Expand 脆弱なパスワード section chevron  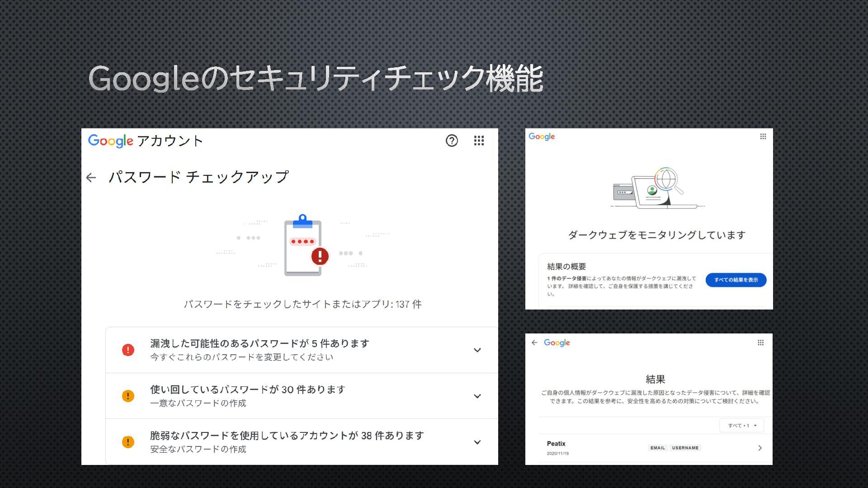point(477,442)
